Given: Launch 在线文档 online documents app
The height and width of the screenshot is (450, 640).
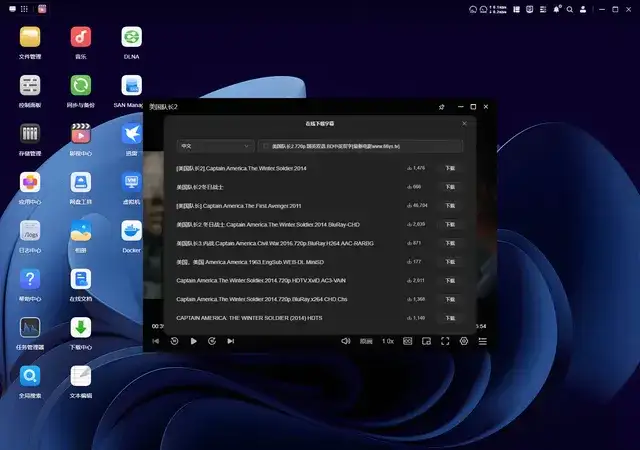Looking at the screenshot, I should [x=80, y=279].
